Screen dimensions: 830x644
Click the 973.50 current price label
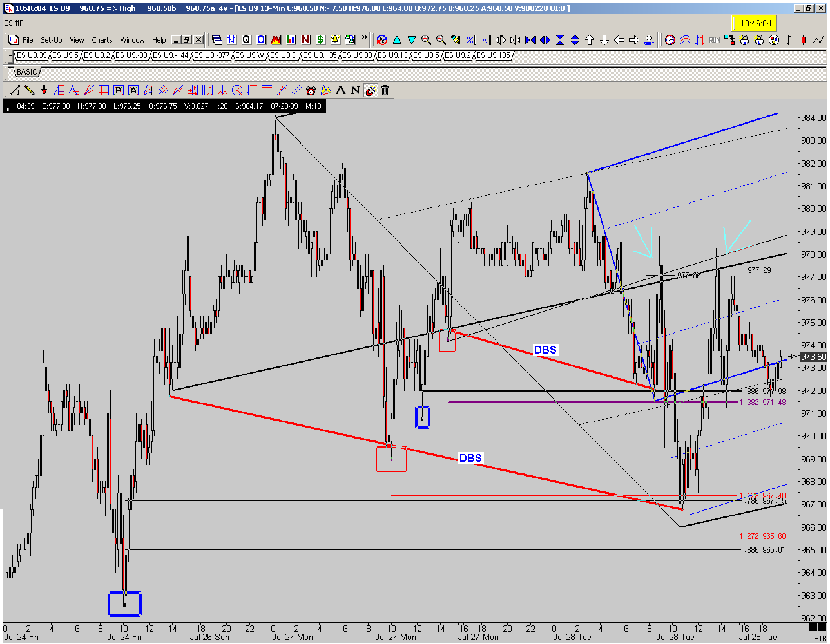point(813,357)
